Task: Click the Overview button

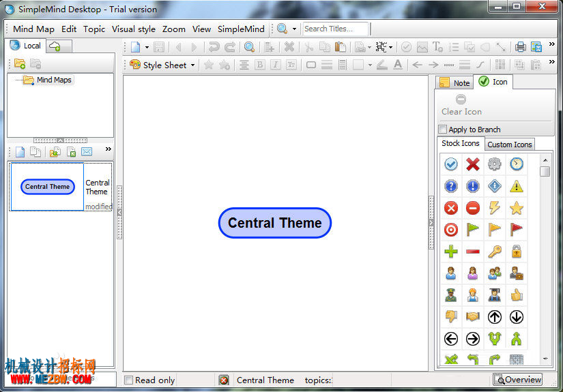Action: (x=518, y=380)
